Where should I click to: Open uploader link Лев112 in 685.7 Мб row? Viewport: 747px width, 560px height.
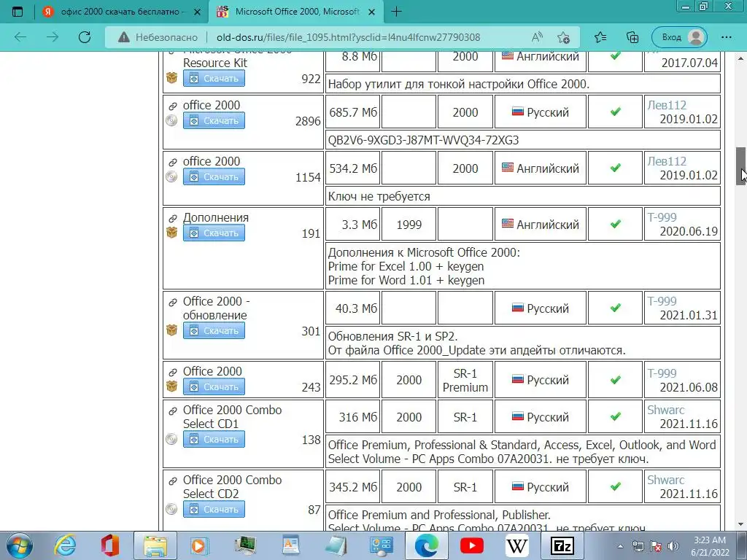[667, 105]
